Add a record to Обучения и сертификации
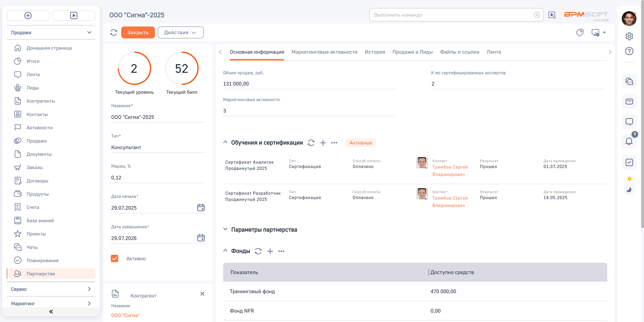 pyautogui.click(x=323, y=143)
